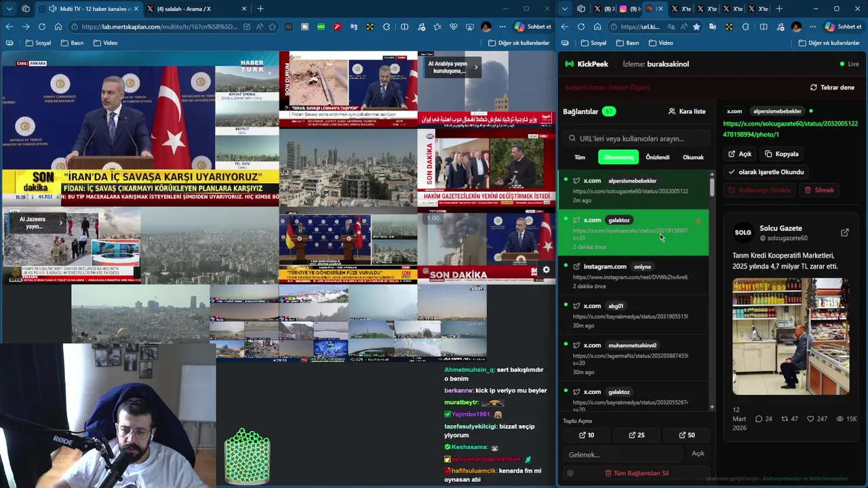
Task: Search links in URL'leri veya kullanıcıları arayın field
Action: 635,138
